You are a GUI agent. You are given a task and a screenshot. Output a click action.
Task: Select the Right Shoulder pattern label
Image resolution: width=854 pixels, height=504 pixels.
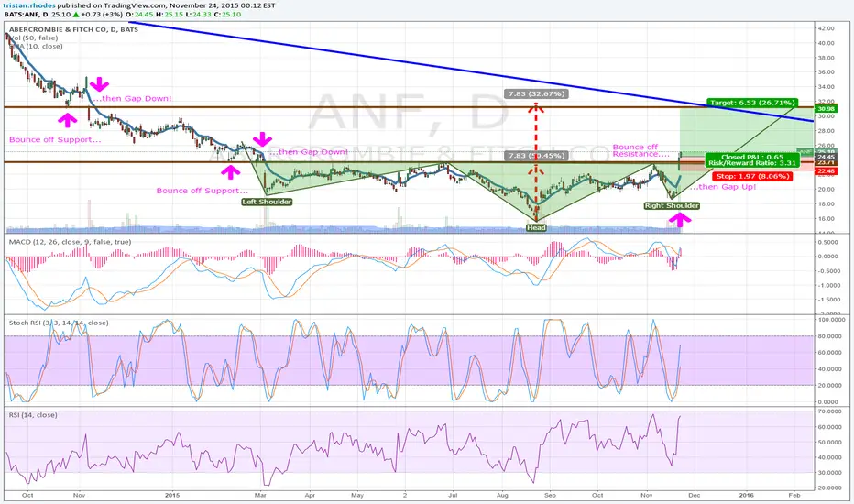(x=672, y=205)
